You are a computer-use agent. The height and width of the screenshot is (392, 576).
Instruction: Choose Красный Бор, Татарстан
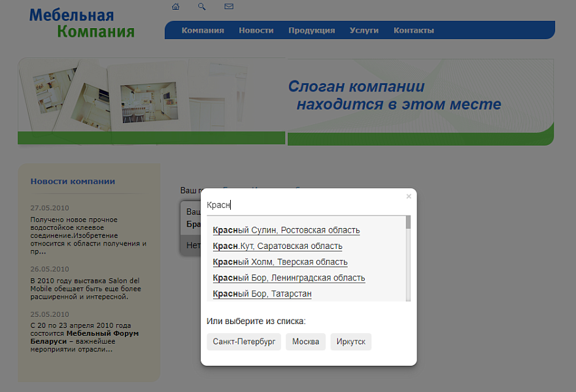point(262,293)
